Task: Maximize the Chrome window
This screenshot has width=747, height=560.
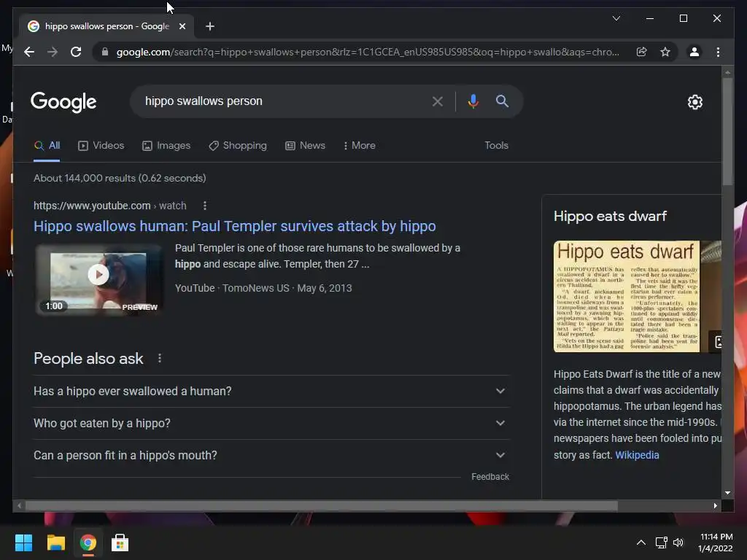Action: pyautogui.click(x=683, y=18)
